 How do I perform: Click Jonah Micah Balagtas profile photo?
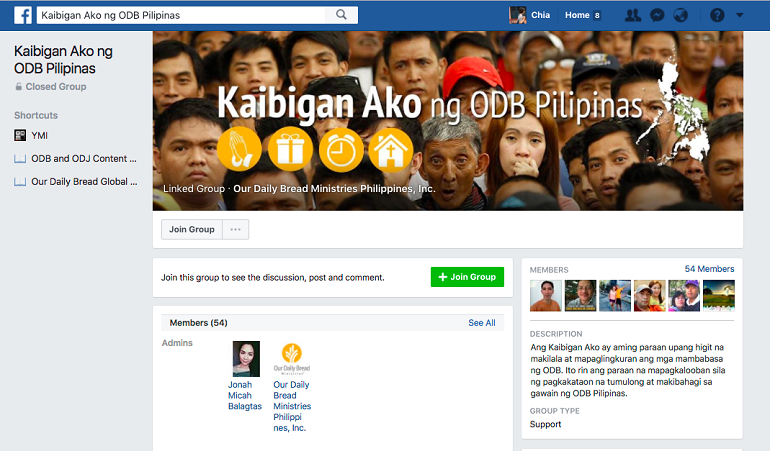246,359
